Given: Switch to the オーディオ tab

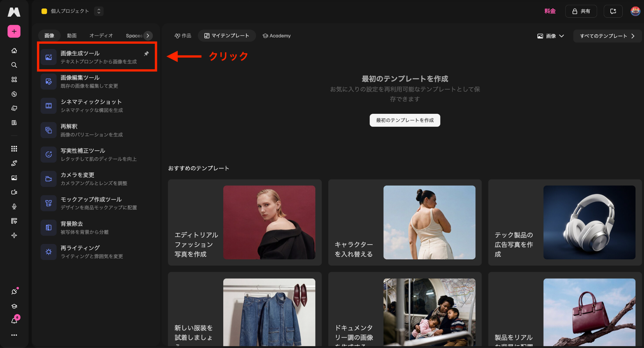Looking at the screenshot, I should click(x=101, y=36).
